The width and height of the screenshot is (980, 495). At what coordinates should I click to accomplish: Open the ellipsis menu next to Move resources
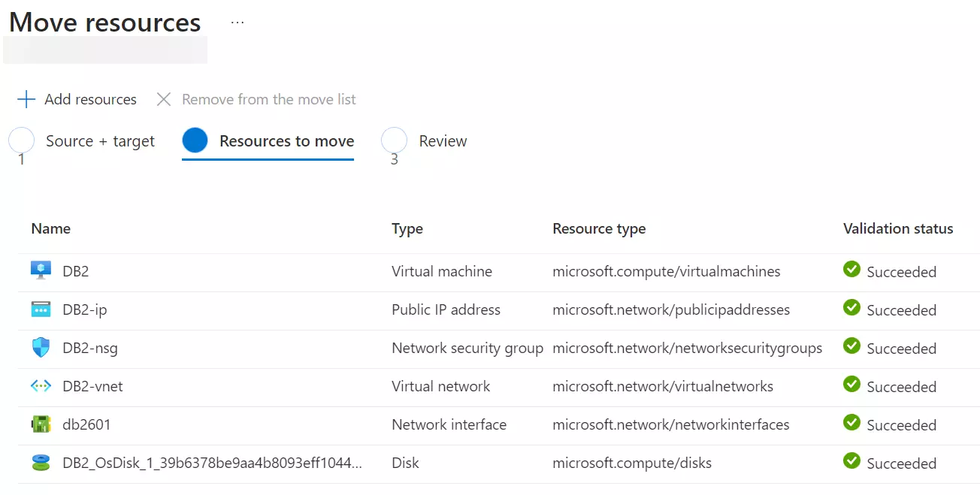click(237, 23)
